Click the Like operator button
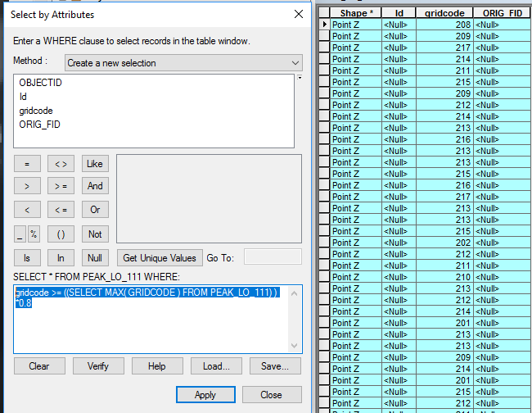The height and width of the screenshot is (413, 532). pyautogui.click(x=95, y=164)
